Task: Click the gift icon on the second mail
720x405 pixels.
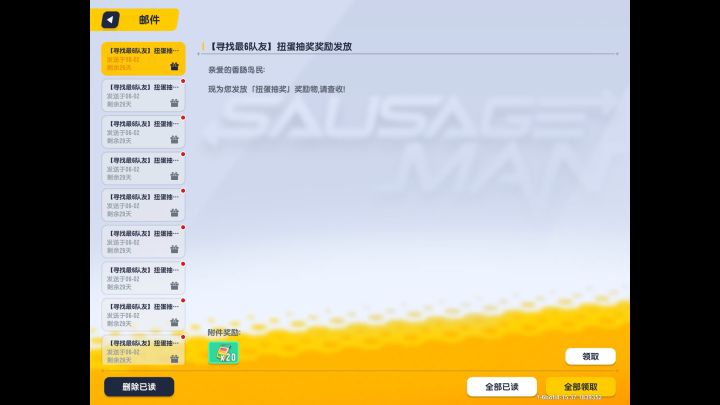Action: click(174, 103)
